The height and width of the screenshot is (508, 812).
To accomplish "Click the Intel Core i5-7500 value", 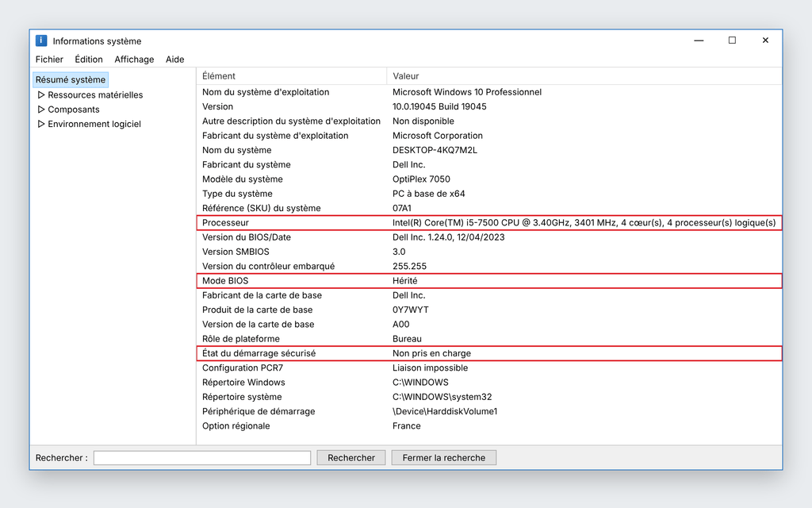I will (x=584, y=222).
